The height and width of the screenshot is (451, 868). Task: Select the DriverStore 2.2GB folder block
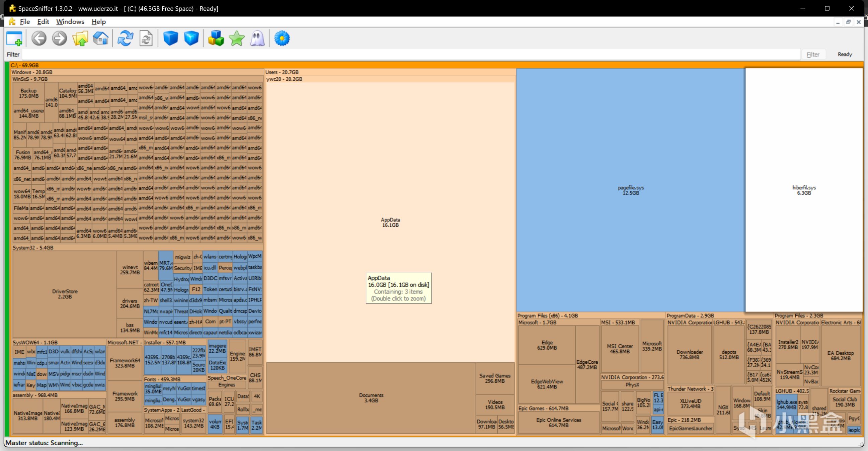(x=65, y=294)
